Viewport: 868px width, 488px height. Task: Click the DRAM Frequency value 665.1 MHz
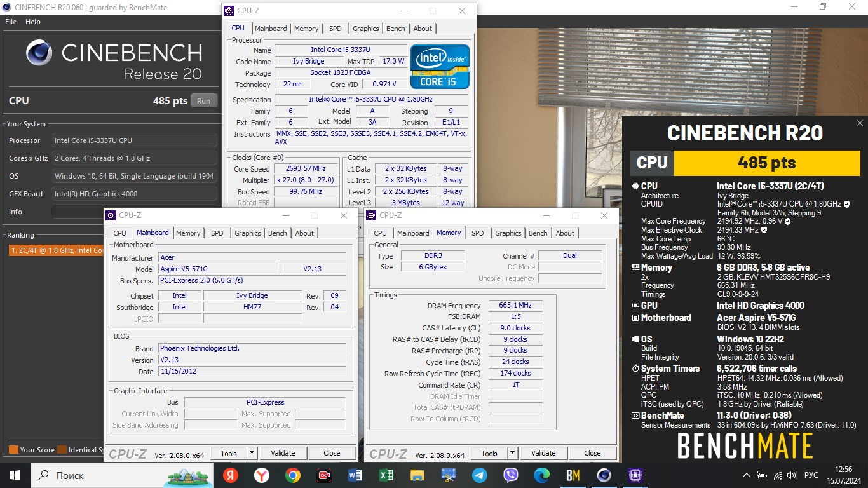(x=515, y=306)
